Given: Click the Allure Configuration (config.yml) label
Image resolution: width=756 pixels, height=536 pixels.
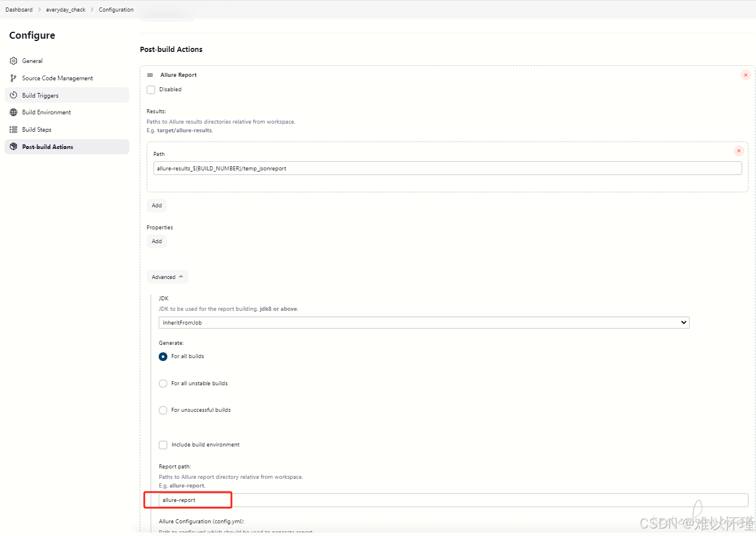Looking at the screenshot, I should (201, 522).
